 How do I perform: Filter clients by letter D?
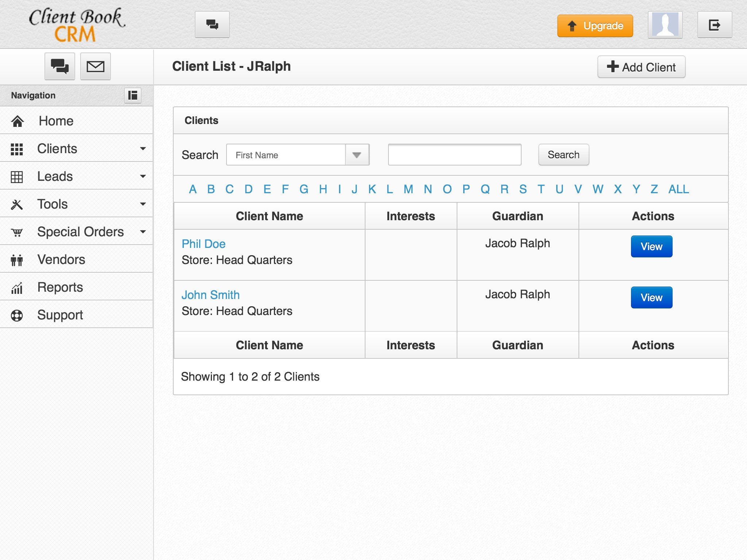pyautogui.click(x=248, y=189)
